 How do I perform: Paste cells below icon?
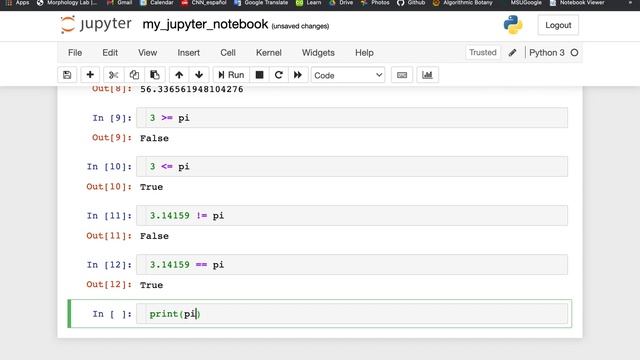pos(155,75)
